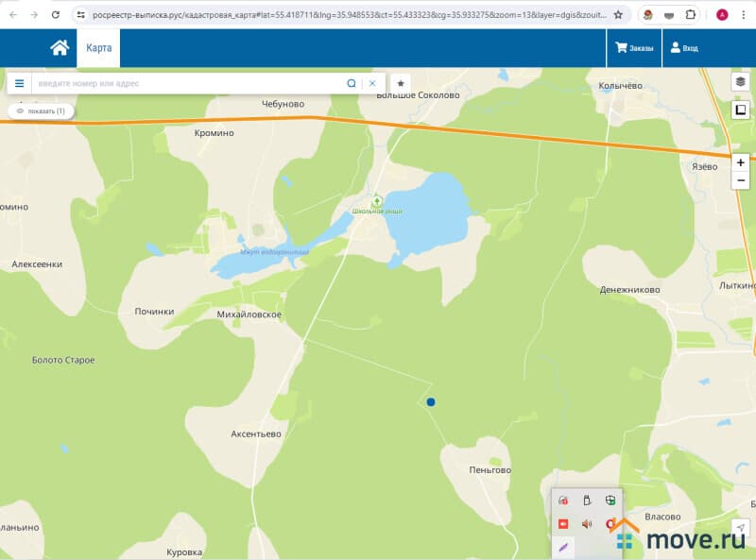The height and width of the screenshot is (560, 756).
Task: Open the Заказы orders cart
Action: (634, 48)
